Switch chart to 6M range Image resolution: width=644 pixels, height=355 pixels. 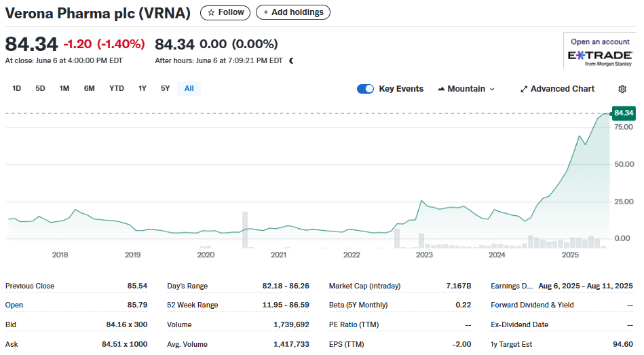90,88
